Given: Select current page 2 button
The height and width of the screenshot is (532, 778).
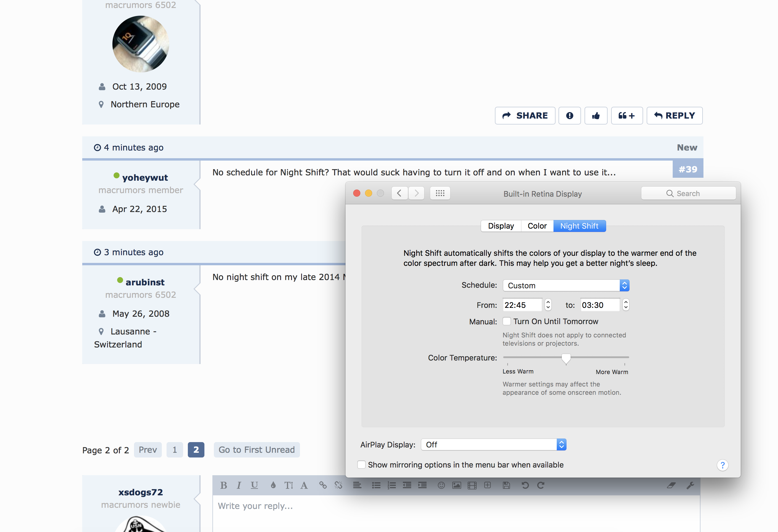Looking at the screenshot, I should (196, 450).
